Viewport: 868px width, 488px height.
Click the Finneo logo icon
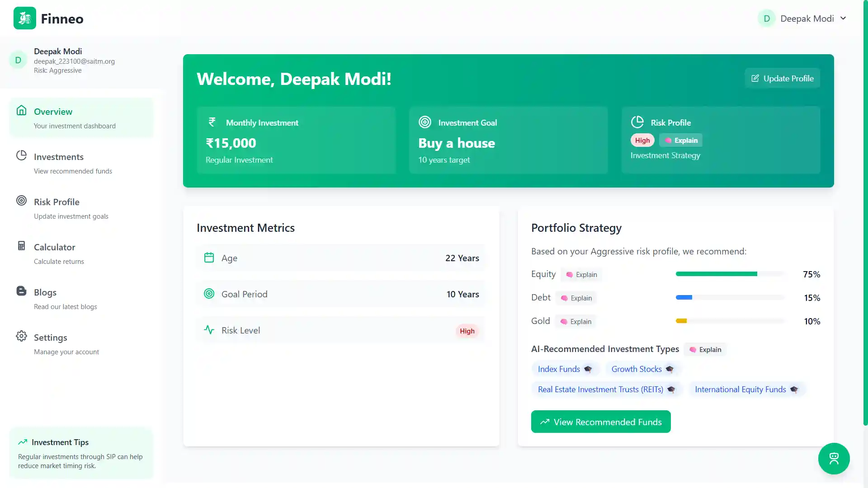(x=25, y=18)
